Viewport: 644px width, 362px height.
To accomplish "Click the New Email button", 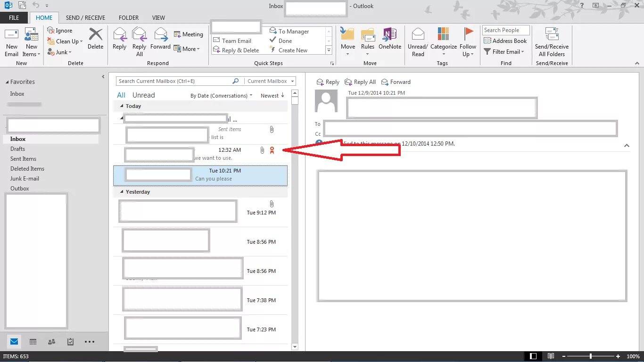I will coord(12,42).
